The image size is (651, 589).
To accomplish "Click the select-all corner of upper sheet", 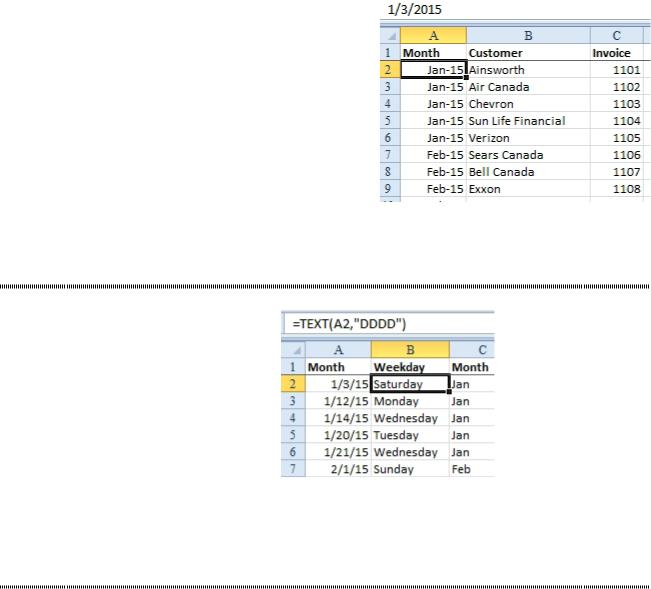I will click(390, 36).
